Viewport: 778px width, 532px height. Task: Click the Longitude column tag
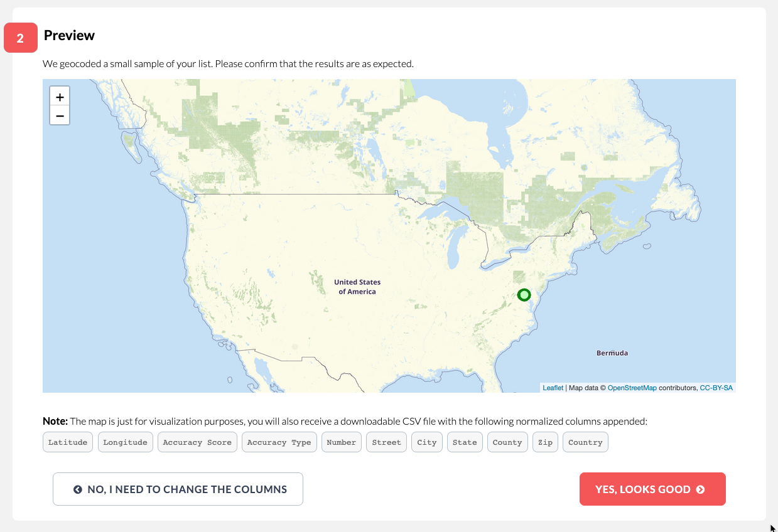pos(125,442)
